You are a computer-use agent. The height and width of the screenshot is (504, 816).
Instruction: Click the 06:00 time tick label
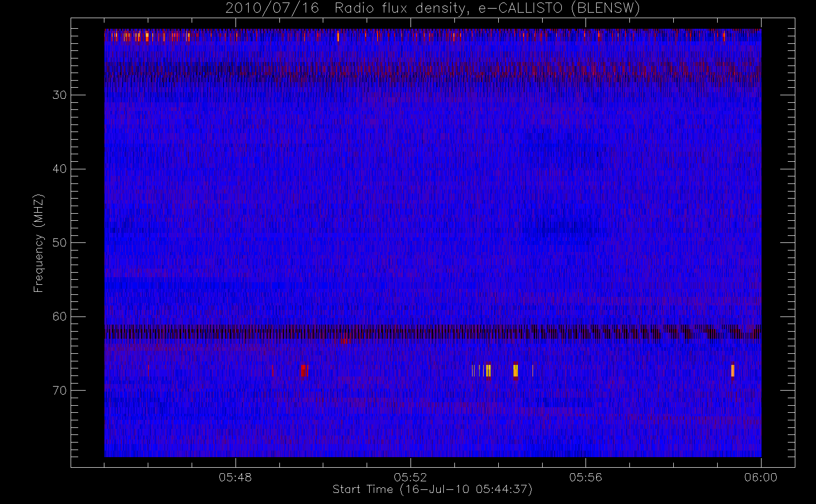click(x=761, y=477)
